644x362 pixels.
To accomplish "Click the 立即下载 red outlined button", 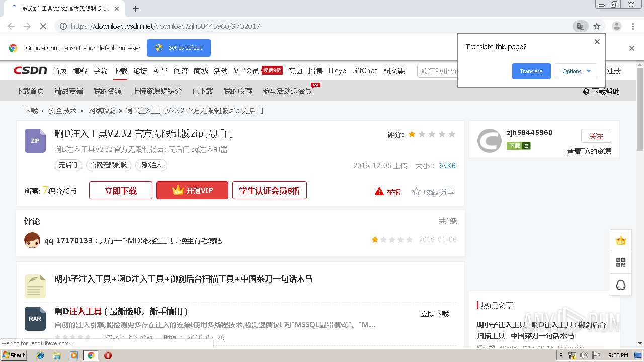I will (x=121, y=191).
